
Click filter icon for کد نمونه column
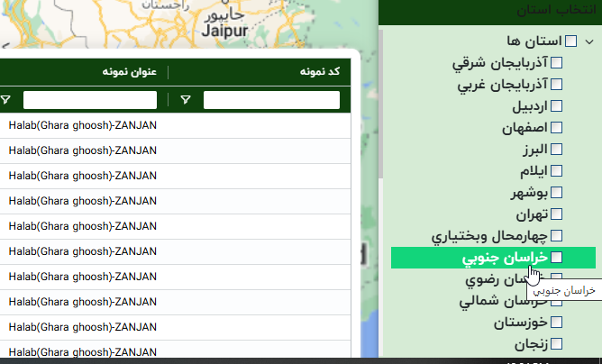pos(186,100)
